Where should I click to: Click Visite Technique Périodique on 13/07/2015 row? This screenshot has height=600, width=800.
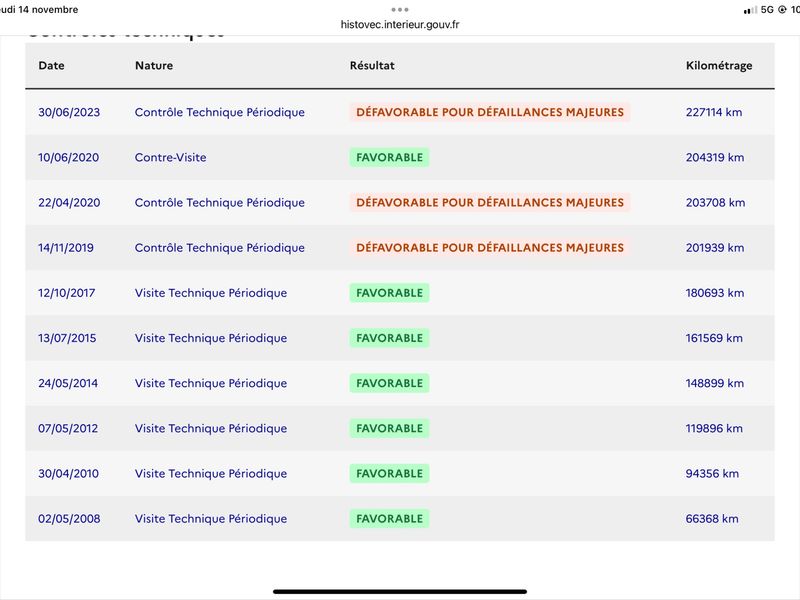pyautogui.click(x=211, y=338)
